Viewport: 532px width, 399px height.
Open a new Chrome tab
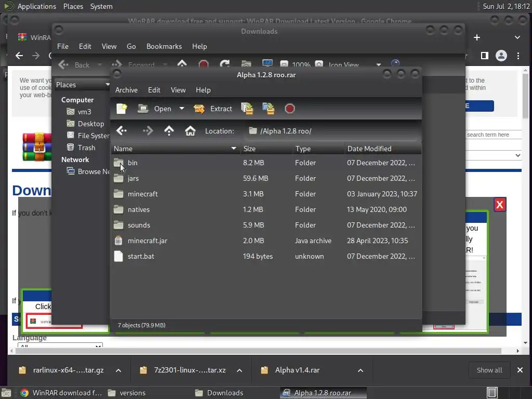(x=477, y=37)
